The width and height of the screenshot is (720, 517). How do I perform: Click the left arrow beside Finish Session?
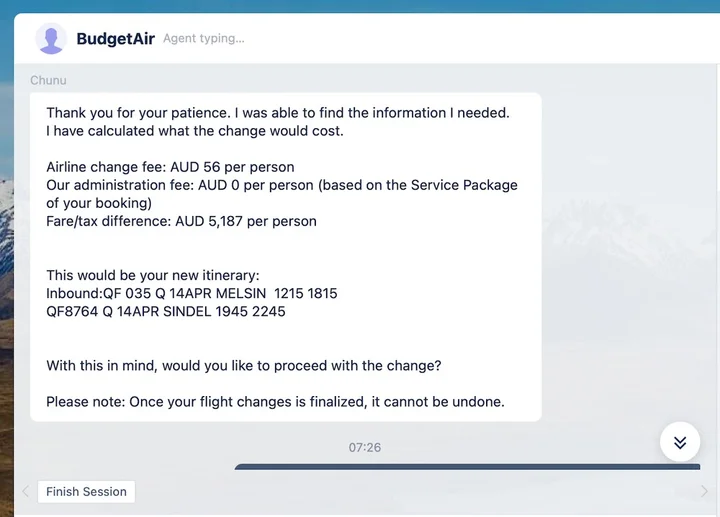25,491
